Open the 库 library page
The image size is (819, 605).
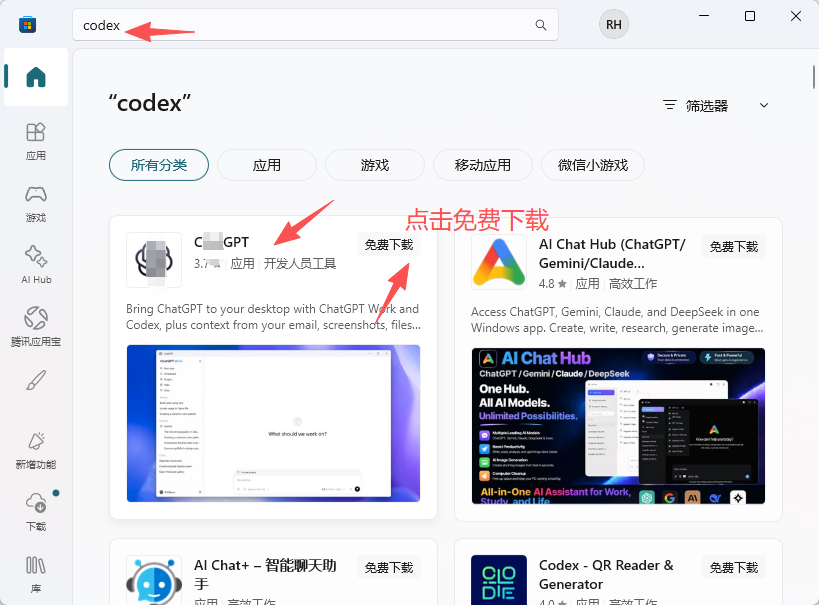click(36, 574)
